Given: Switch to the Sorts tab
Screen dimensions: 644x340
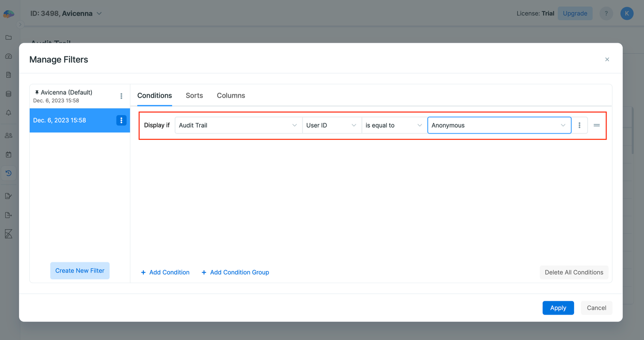Looking at the screenshot, I should 194,95.
